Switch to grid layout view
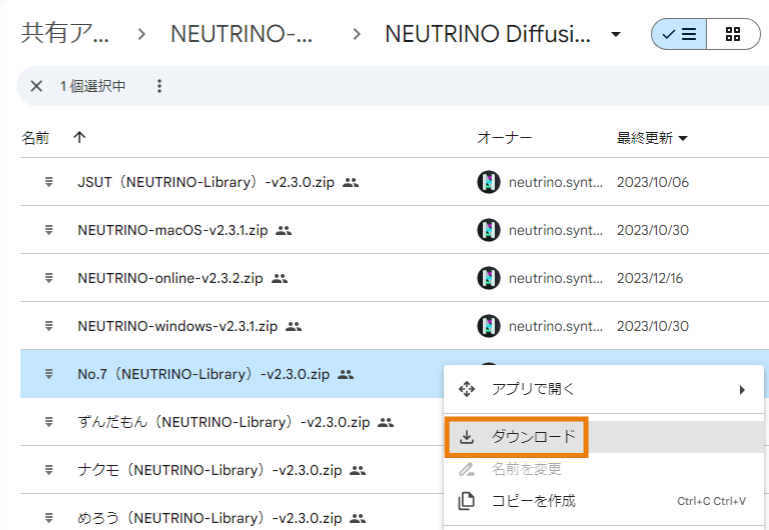Screen dimensions: 769x530 [x=733, y=34]
